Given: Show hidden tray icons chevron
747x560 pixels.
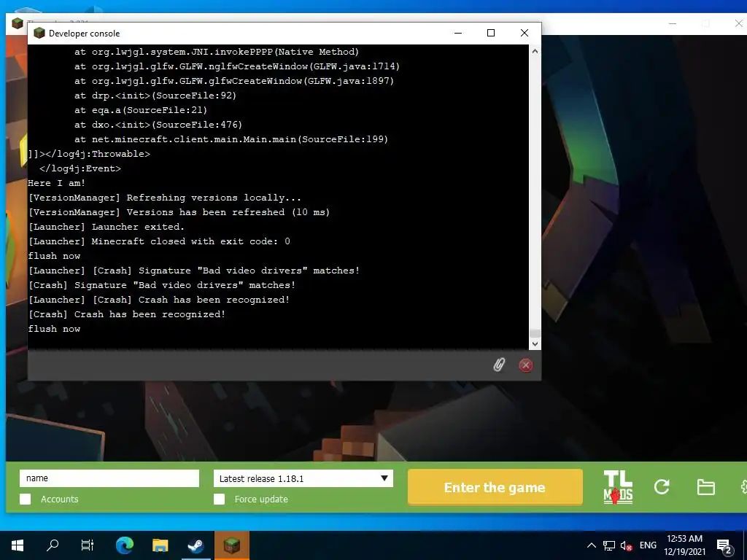Looking at the screenshot, I should point(591,545).
